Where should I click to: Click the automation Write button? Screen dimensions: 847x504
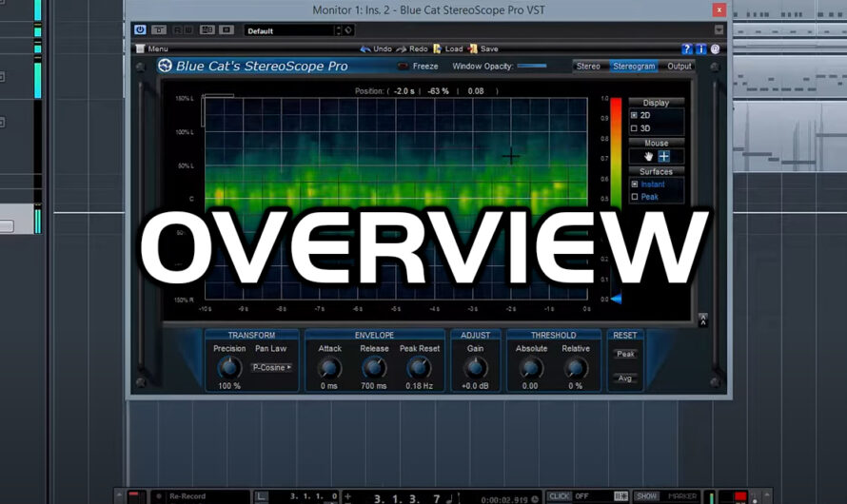pyautogui.click(x=188, y=30)
